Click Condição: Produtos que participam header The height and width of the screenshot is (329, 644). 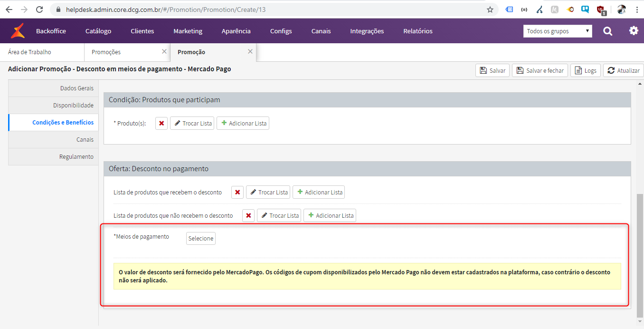pyautogui.click(x=367, y=100)
